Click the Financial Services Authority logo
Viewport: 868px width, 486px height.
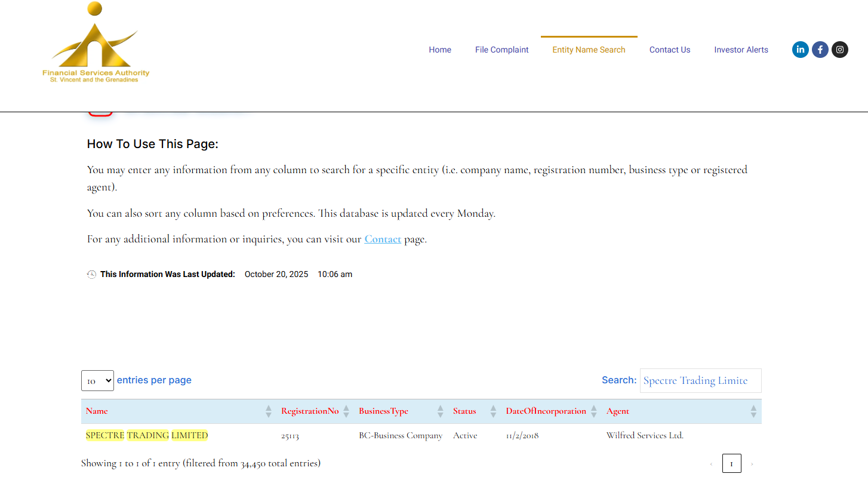click(96, 43)
